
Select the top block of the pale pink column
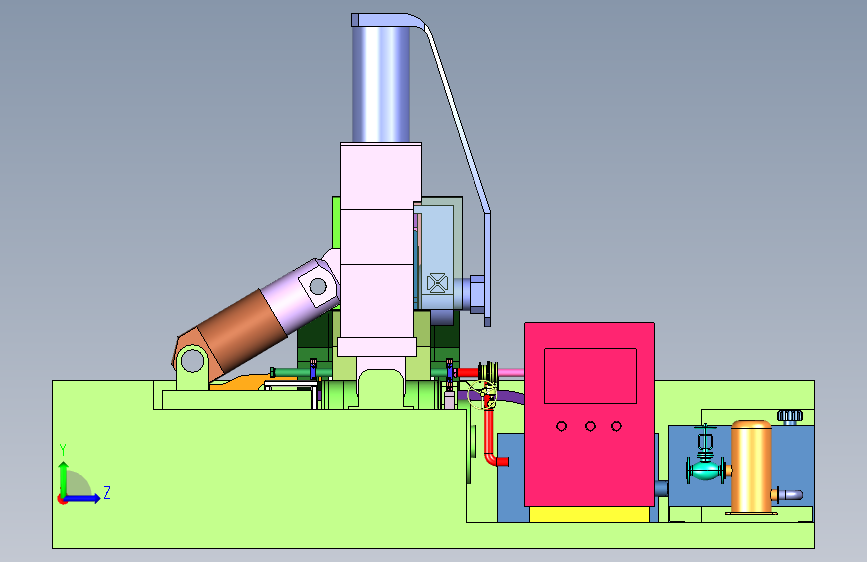coord(381,176)
